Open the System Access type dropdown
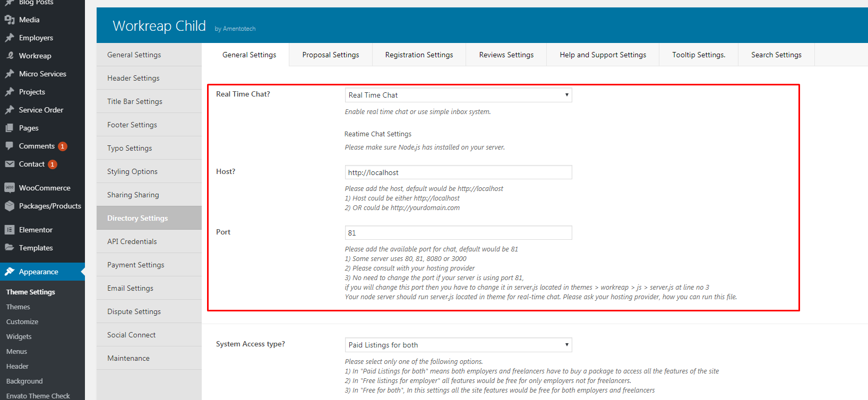Screen dimensions: 868x400 pyautogui.click(x=458, y=345)
